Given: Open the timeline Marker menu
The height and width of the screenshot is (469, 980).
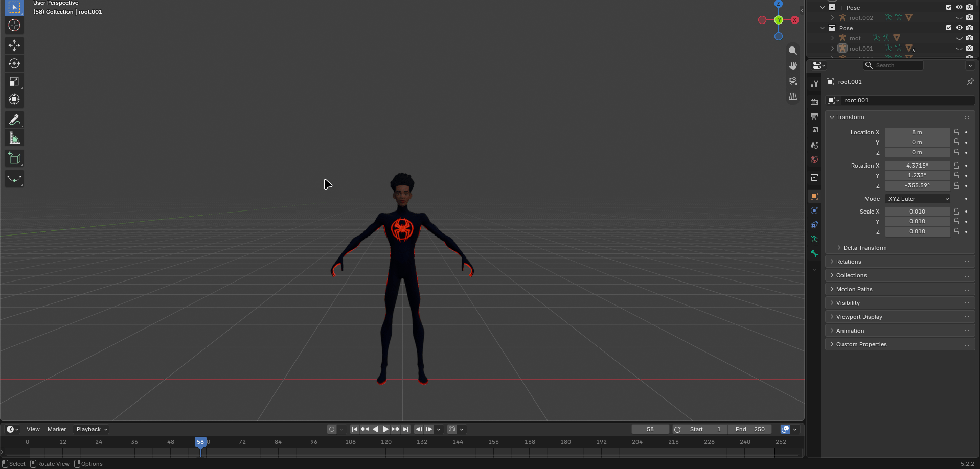Looking at the screenshot, I should (57, 429).
